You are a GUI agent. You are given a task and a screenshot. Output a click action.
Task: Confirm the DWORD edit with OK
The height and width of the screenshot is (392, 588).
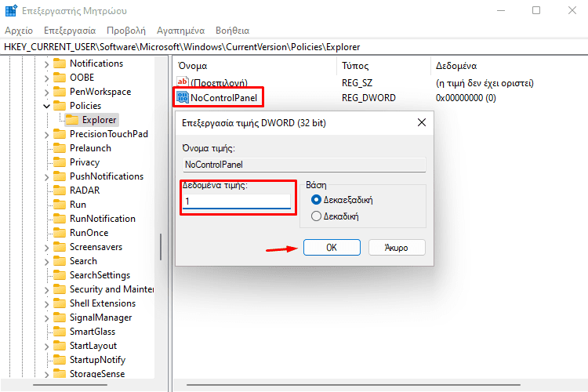coord(332,248)
